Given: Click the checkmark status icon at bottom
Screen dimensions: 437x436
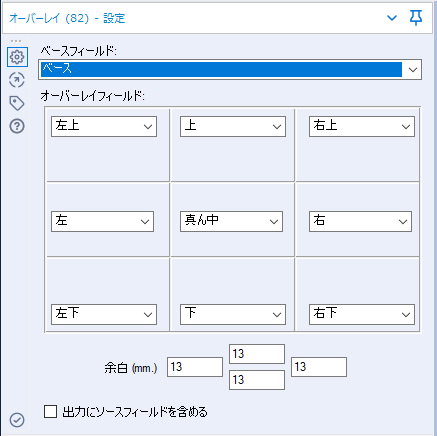Looking at the screenshot, I should point(17,420).
